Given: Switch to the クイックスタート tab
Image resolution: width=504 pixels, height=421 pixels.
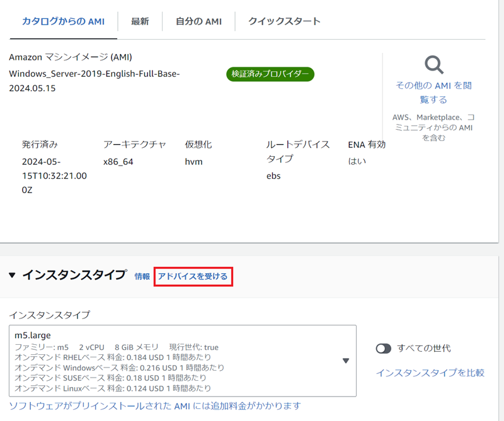Looking at the screenshot, I should pyautogui.click(x=284, y=21).
